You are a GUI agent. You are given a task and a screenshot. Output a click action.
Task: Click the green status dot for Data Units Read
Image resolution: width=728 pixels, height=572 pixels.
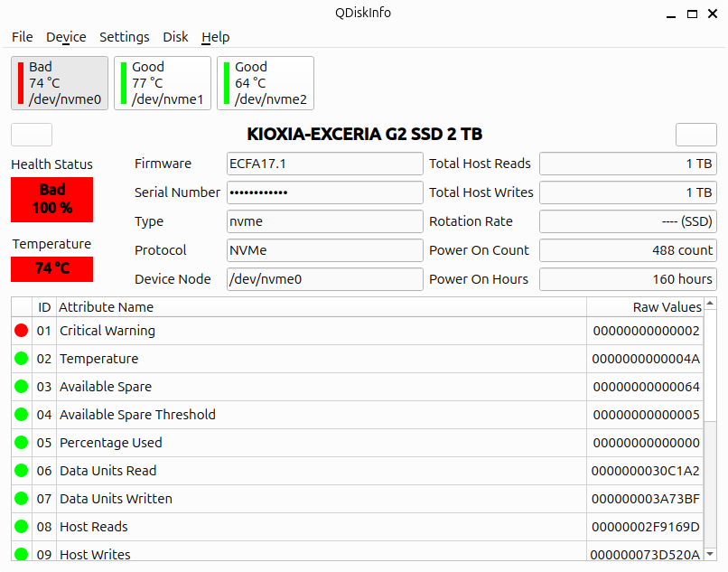point(22,470)
